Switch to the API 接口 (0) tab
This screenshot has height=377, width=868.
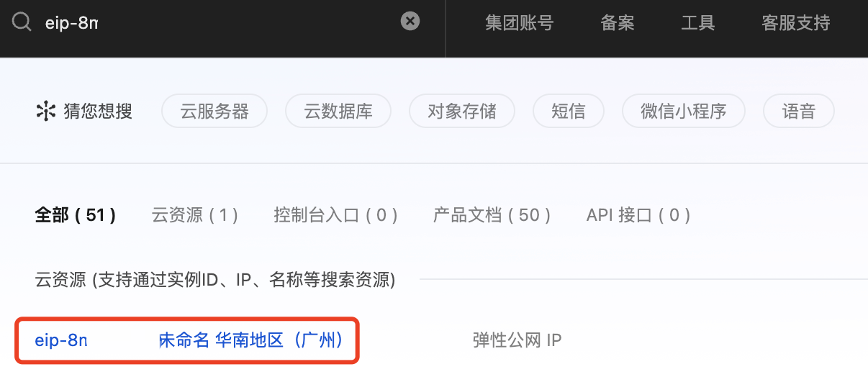click(x=638, y=214)
